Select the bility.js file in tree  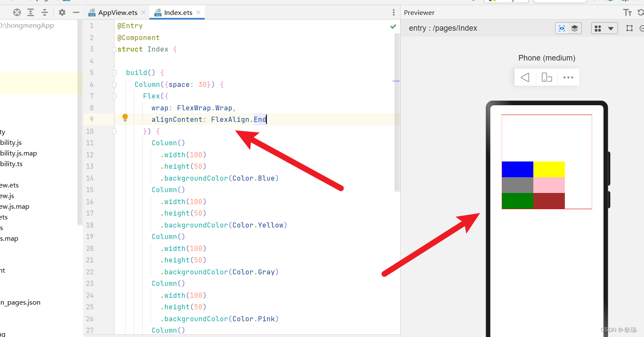11,143
